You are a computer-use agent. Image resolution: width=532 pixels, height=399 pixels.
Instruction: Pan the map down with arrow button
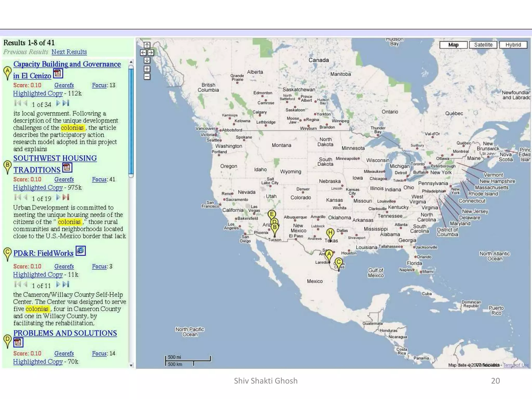(x=147, y=60)
